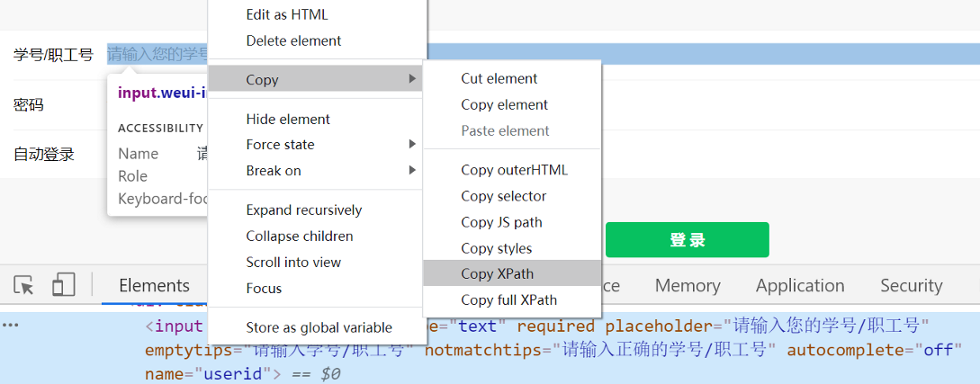Click the placeholder attribute in HTML
The height and width of the screenshot is (384, 980).
point(768,326)
